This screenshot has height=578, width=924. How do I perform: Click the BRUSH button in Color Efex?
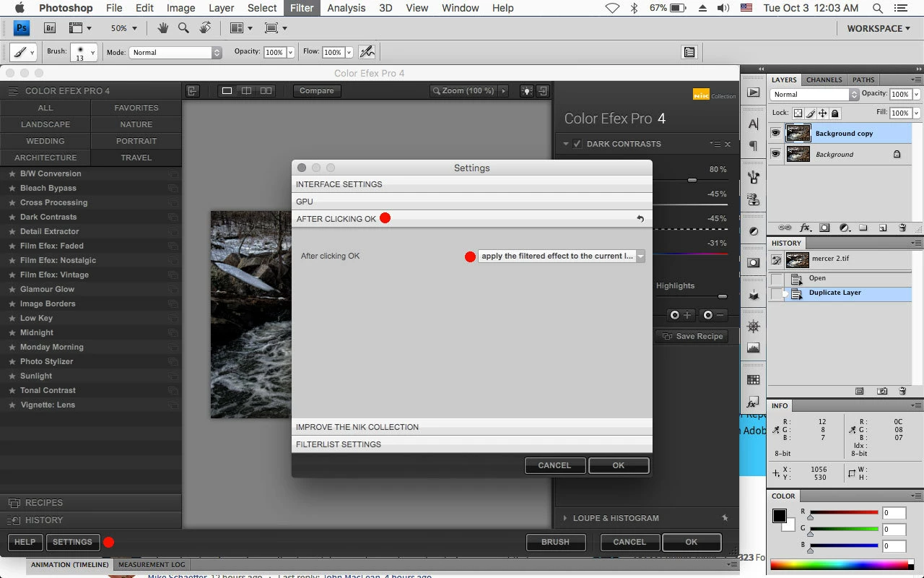pyautogui.click(x=555, y=542)
